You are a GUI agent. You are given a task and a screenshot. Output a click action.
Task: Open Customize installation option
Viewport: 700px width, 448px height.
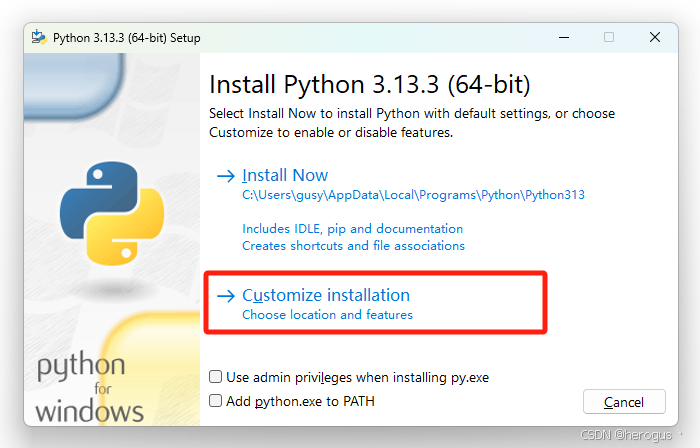pos(326,295)
